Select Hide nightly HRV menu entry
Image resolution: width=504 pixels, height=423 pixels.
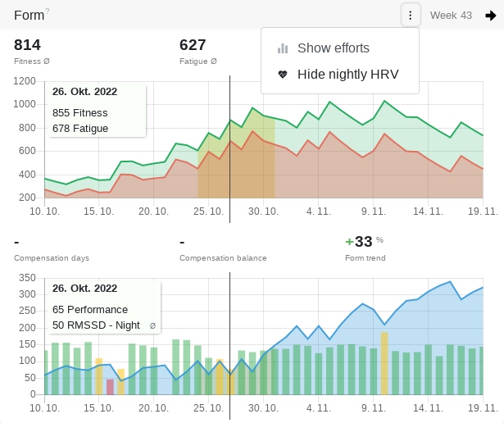(340, 75)
